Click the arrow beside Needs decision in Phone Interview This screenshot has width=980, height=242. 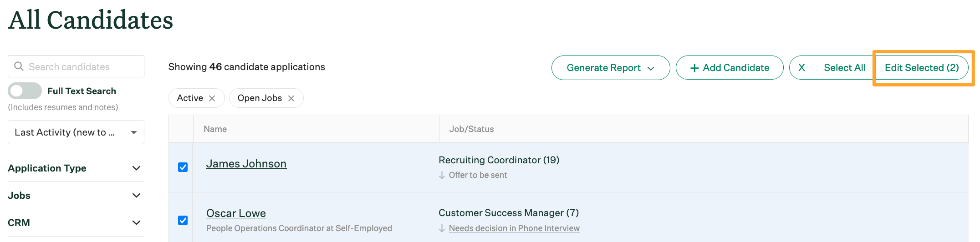pos(442,228)
